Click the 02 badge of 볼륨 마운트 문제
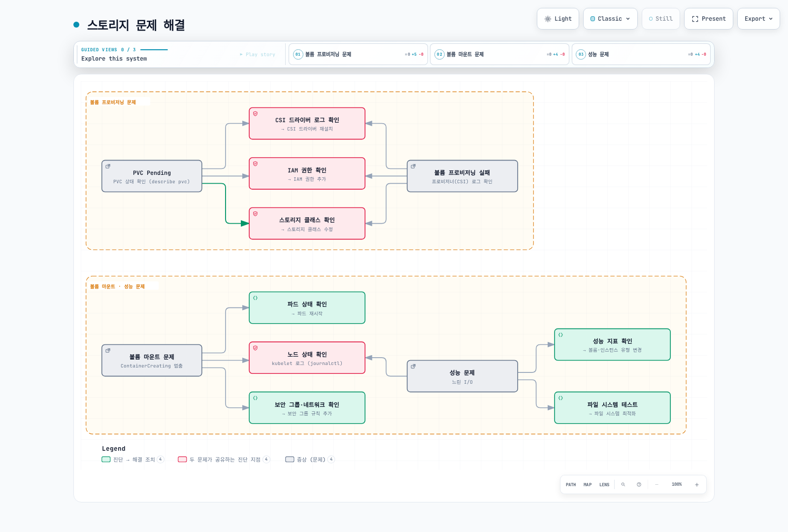Screen dimensions: 788x532 440,54
